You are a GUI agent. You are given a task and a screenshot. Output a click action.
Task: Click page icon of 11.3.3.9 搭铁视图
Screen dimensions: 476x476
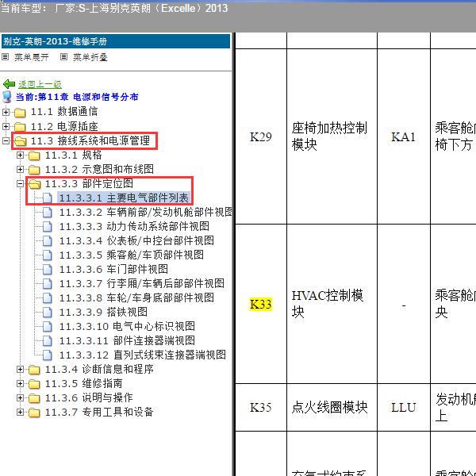(48, 313)
